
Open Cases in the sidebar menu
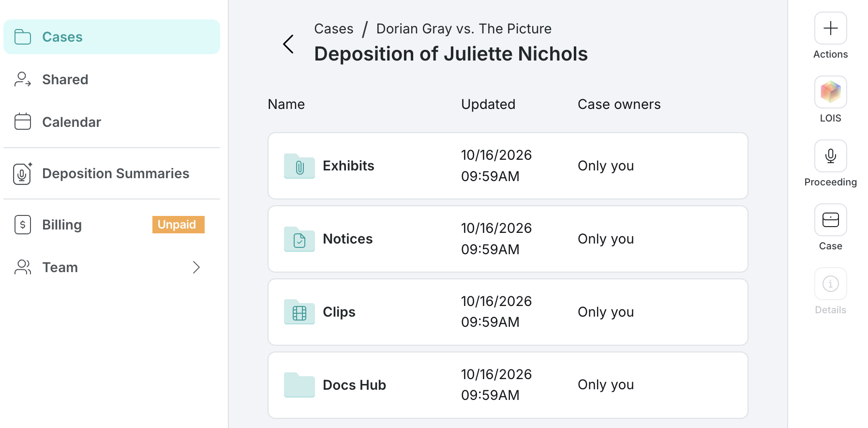pyautogui.click(x=112, y=37)
